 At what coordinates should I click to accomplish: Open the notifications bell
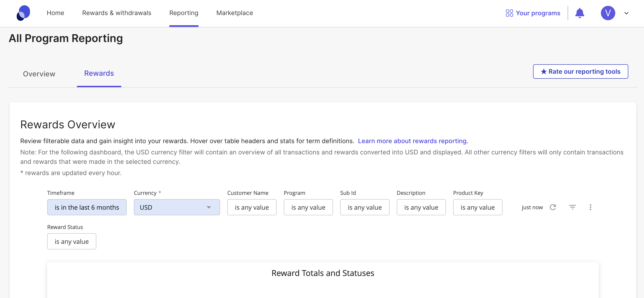coord(579,13)
